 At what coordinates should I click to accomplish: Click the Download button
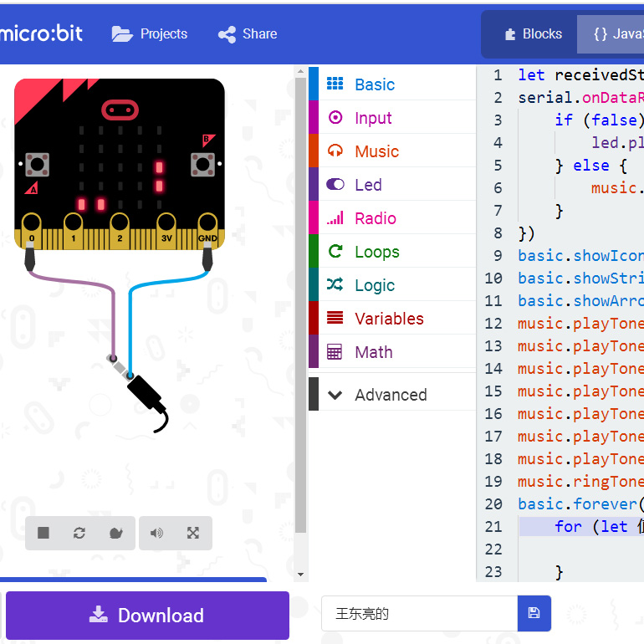147,616
